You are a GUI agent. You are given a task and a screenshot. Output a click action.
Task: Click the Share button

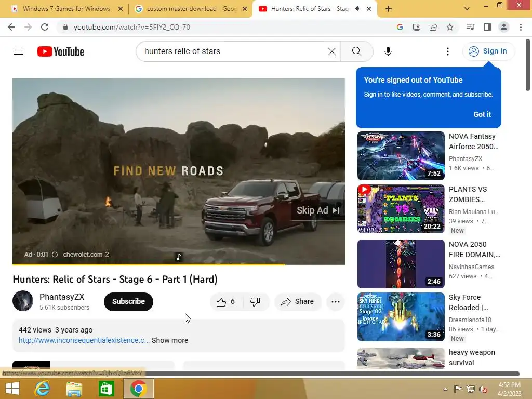click(x=298, y=302)
